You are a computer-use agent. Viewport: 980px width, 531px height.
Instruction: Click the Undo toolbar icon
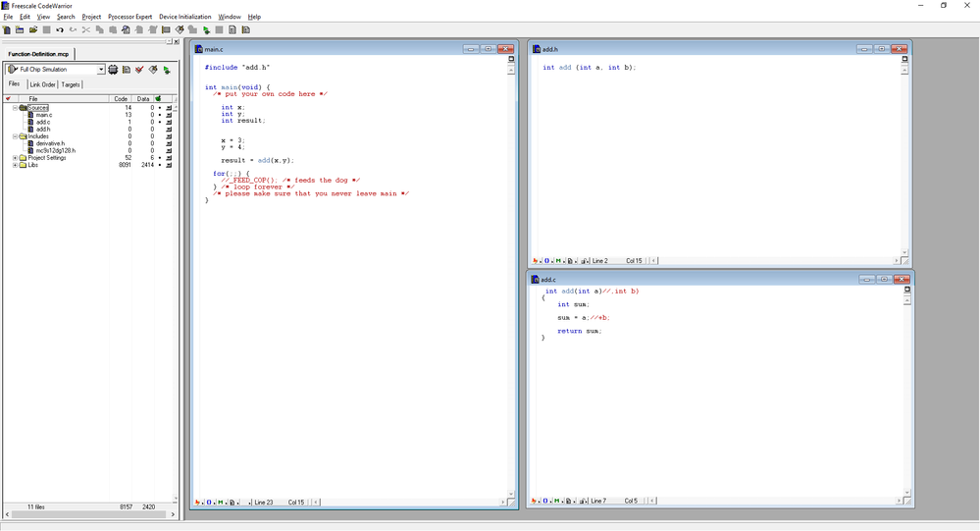[x=60, y=29]
